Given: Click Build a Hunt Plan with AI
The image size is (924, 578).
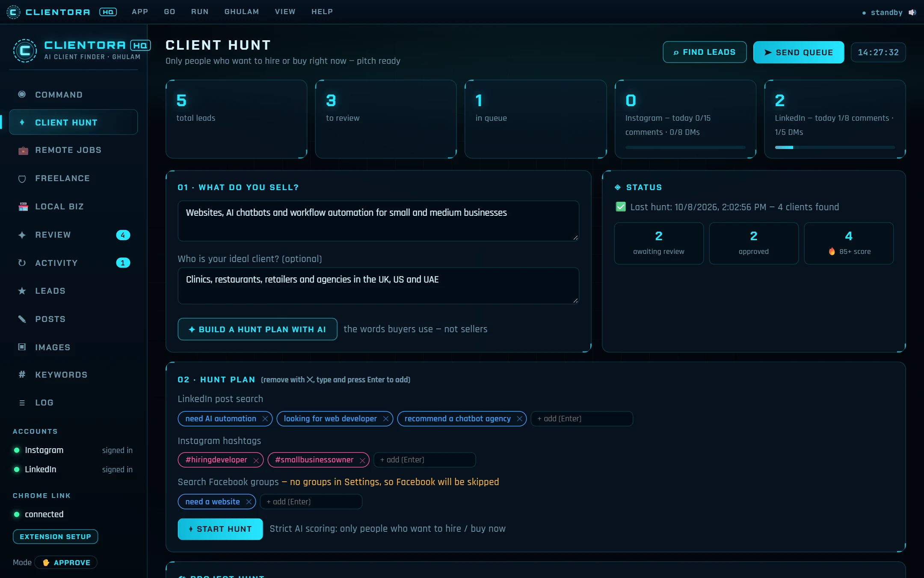Looking at the screenshot, I should coord(258,329).
